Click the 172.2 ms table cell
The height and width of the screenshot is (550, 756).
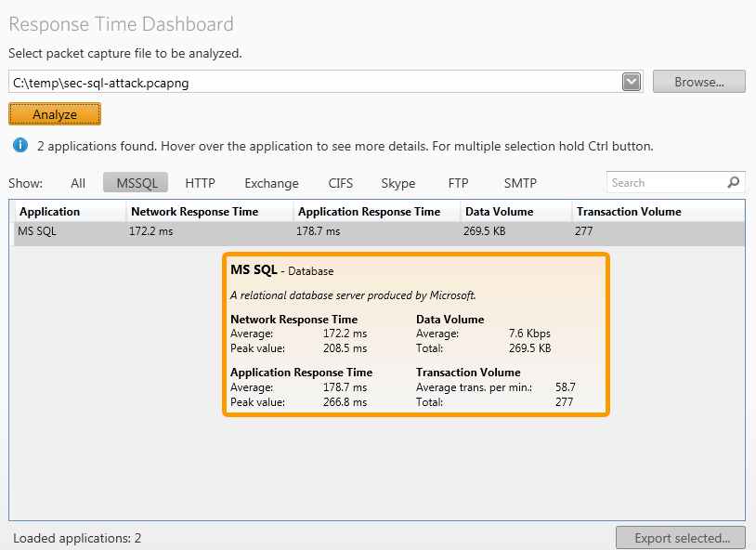[150, 231]
